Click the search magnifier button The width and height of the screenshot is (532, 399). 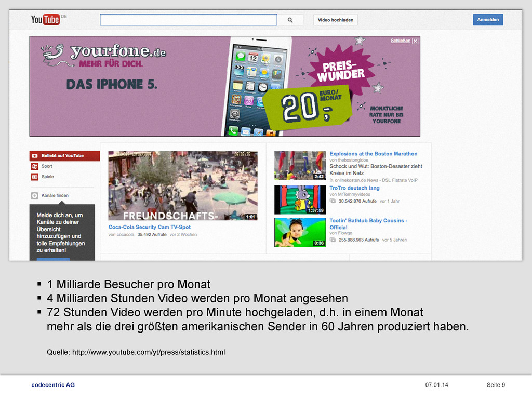pyautogui.click(x=290, y=20)
